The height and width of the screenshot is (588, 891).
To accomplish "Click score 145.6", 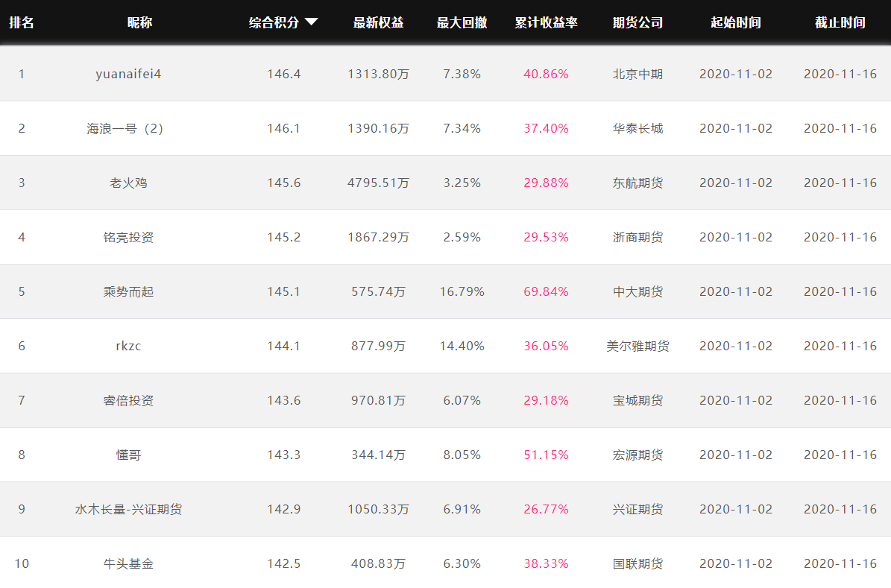I will click(283, 183).
